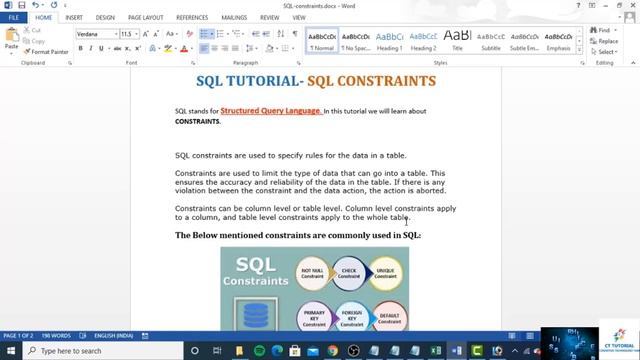Toggle Superscript formatting
640x360 pixels.
pyautogui.click(x=138, y=49)
